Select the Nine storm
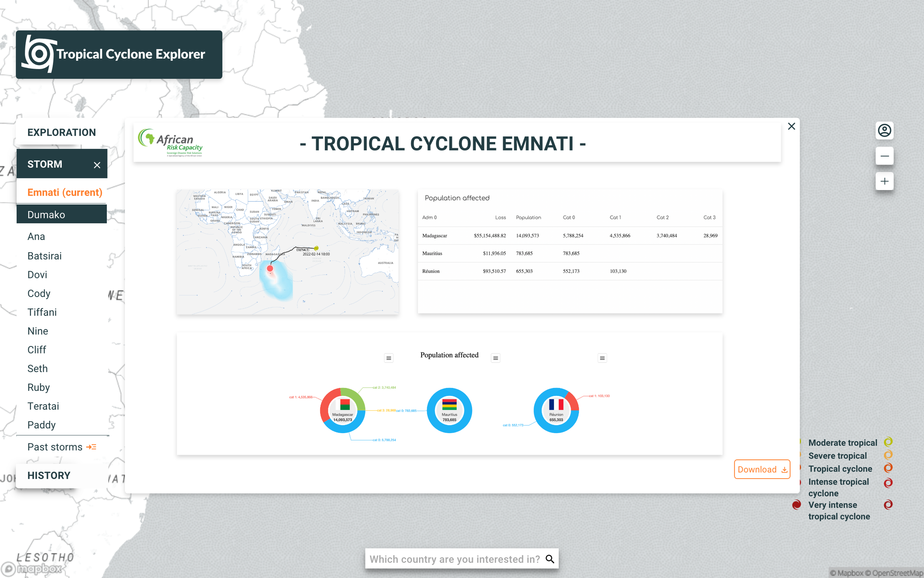 (38, 331)
